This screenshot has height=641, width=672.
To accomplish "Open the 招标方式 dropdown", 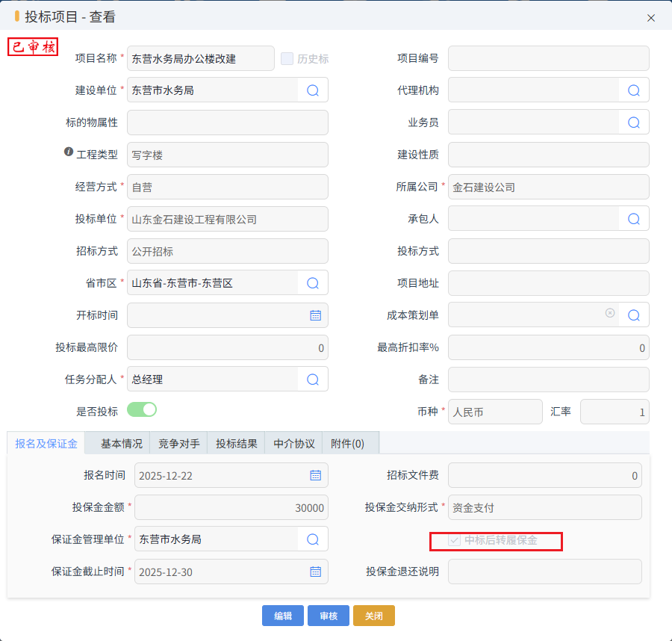I will click(x=228, y=251).
